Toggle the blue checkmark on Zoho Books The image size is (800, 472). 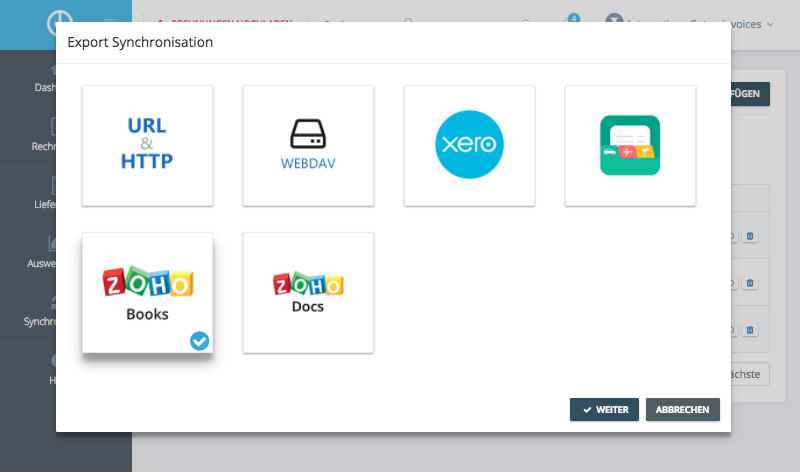tap(199, 341)
